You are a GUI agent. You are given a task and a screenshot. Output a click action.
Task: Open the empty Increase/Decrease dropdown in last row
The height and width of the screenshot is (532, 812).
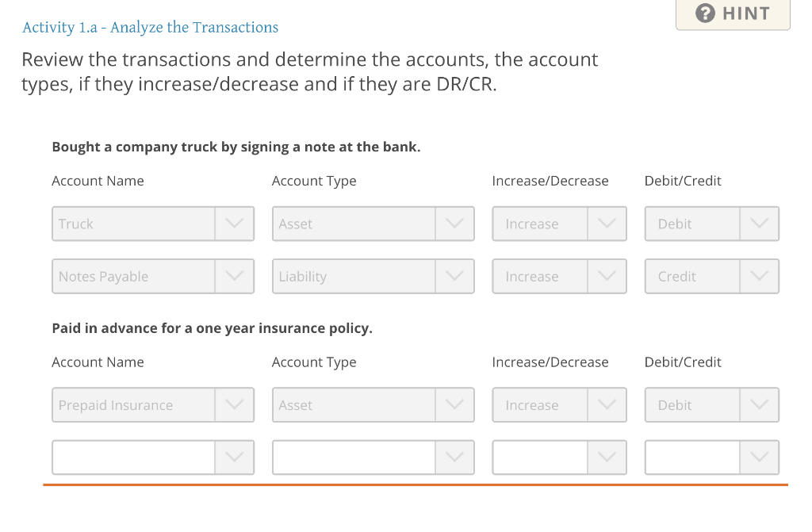607,457
